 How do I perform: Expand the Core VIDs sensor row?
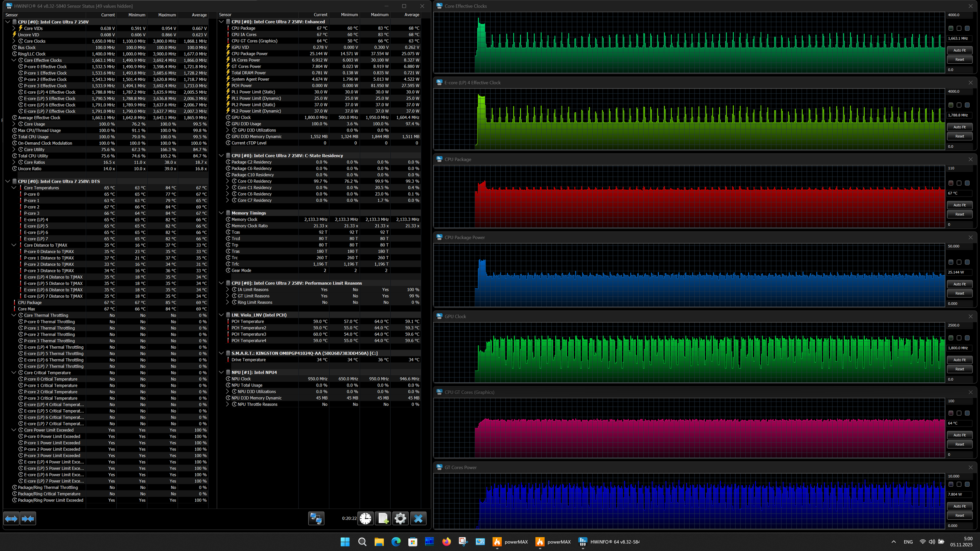pos(14,28)
